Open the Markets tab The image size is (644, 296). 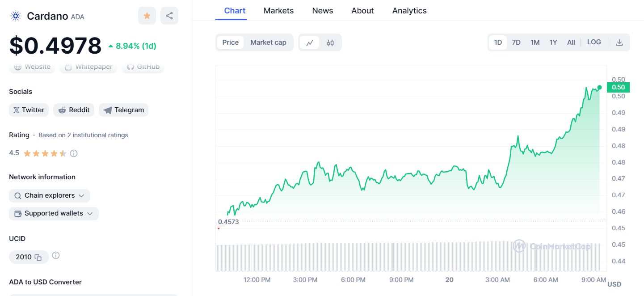[x=278, y=11]
